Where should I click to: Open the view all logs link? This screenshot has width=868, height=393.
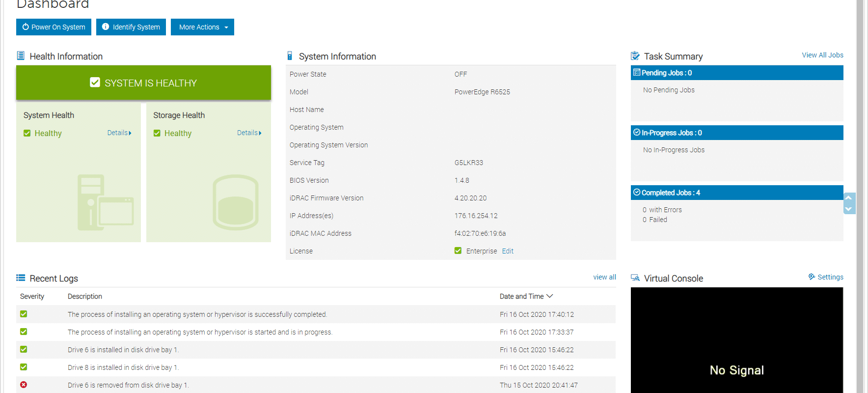point(604,277)
